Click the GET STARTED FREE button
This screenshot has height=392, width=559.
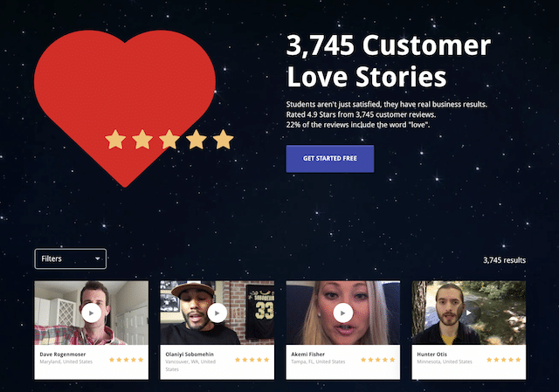coord(330,159)
